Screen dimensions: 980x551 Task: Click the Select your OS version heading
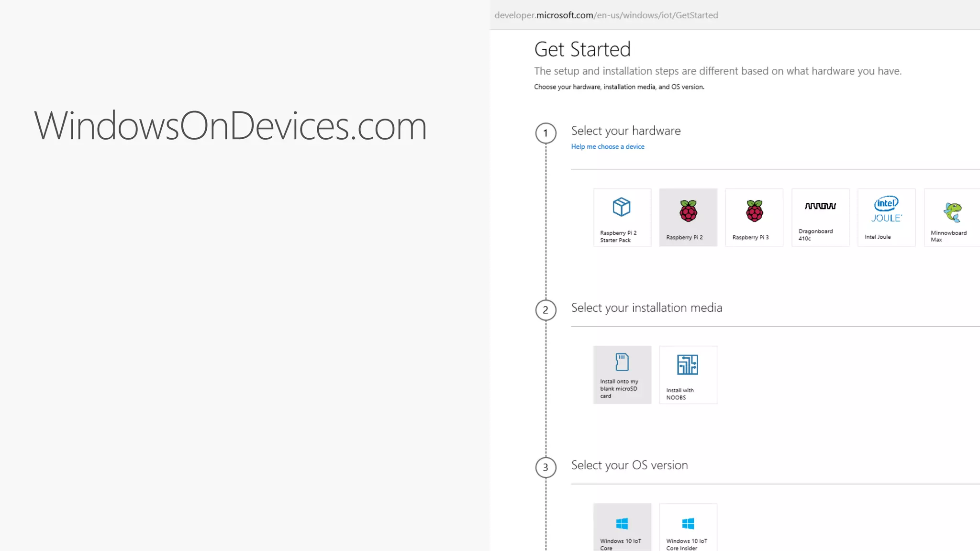point(629,465)
